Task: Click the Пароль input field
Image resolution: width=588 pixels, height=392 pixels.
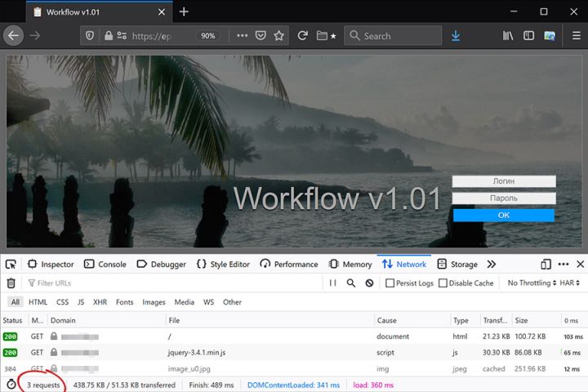Action: [504, 198]
